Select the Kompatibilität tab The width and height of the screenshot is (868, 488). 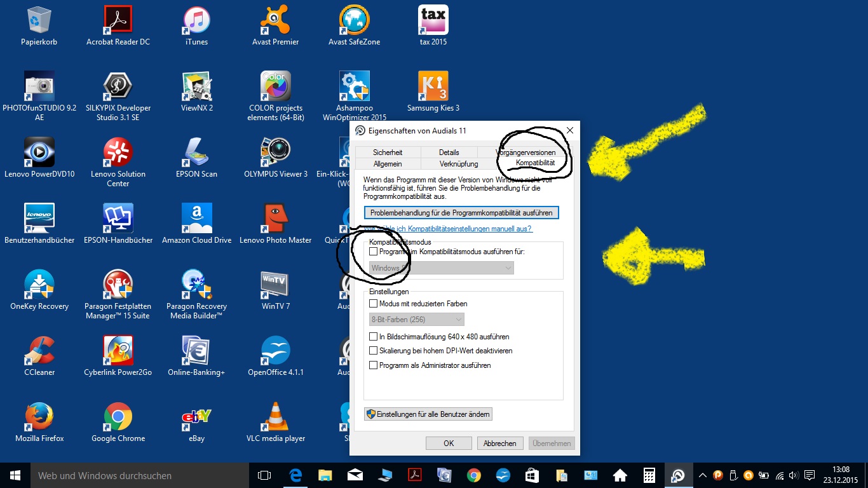click(535, 163)
